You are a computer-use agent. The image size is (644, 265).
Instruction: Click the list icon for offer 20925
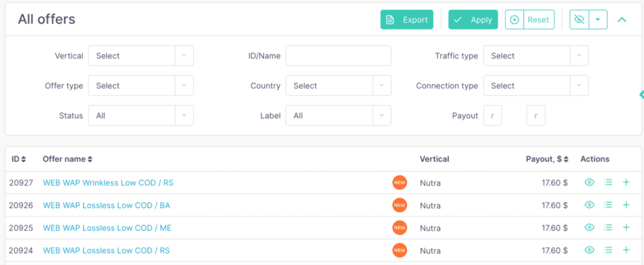pyautogui.click(x=608, y=227)
